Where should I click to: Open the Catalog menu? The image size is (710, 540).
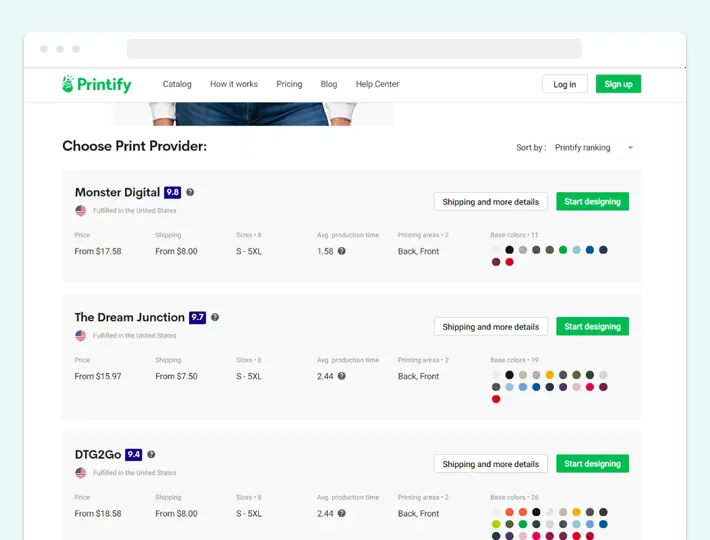point(177,84)
